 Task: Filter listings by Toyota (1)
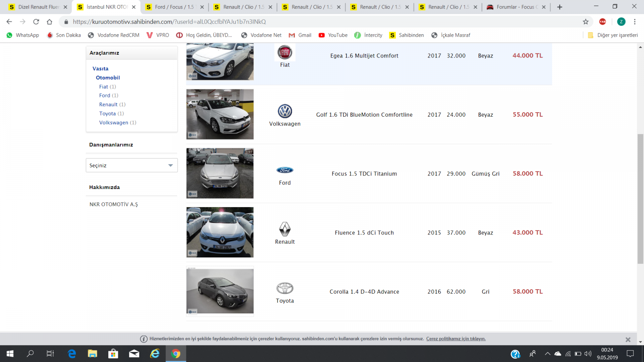coord(111,113)
